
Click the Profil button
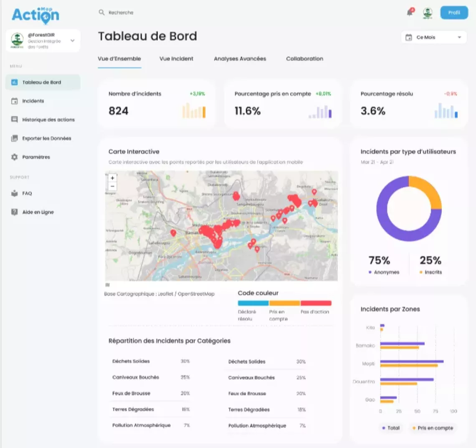coord(454,13)
